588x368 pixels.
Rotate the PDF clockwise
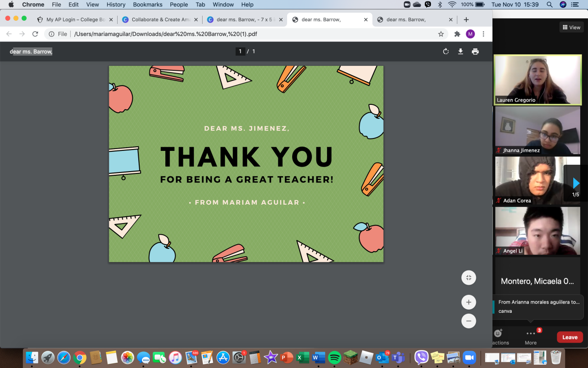tap(446, 52)
